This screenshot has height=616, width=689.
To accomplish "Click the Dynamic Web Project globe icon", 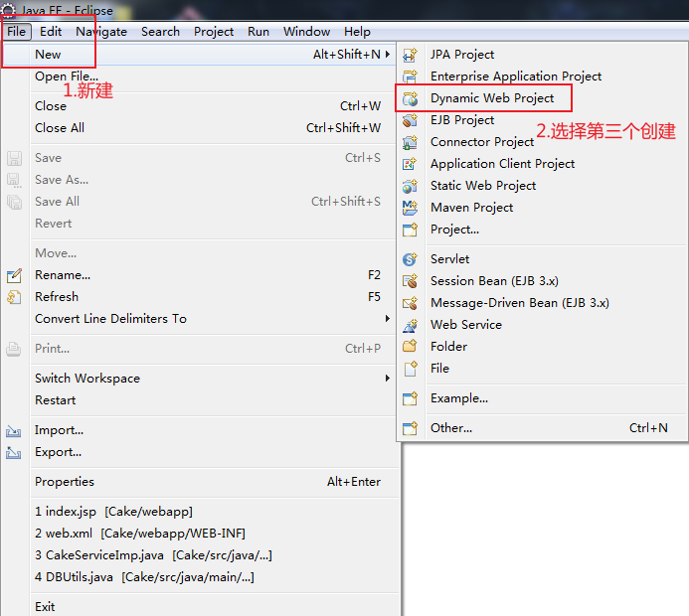I will click(x=410, y=98).
